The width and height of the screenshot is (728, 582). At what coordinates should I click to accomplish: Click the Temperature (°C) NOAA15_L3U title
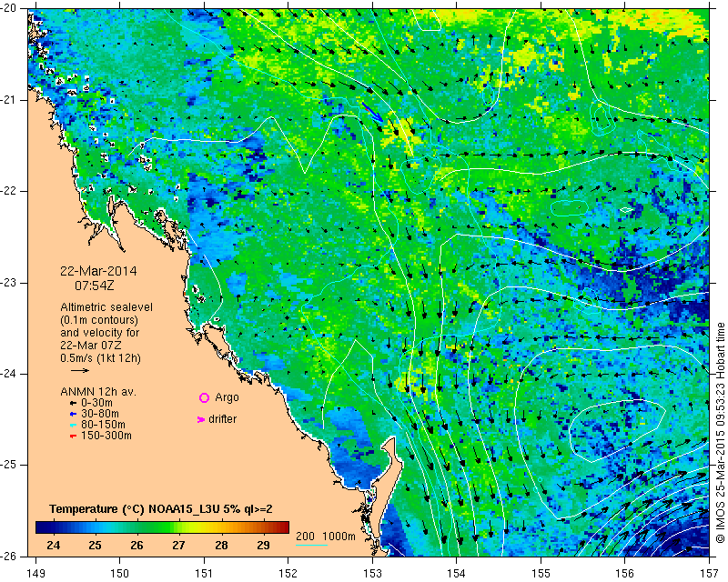pyautogui.click(x=161, y=509)
